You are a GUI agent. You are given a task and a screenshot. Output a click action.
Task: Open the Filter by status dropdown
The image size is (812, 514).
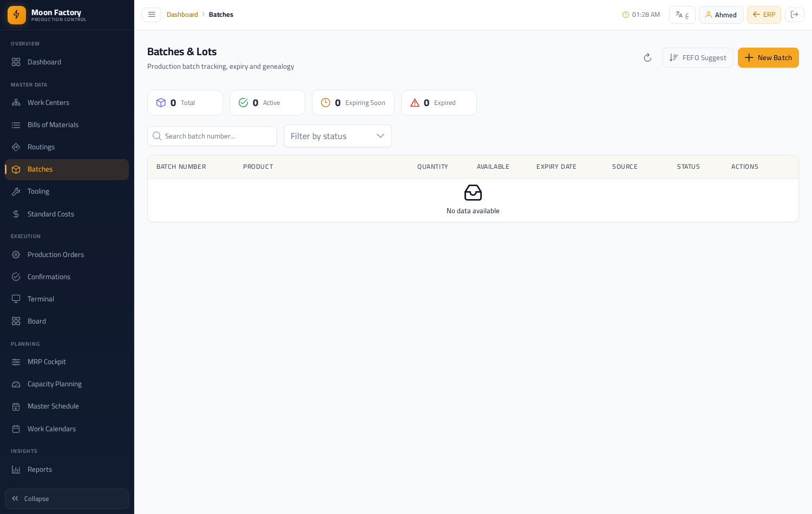tap(338, 136)
